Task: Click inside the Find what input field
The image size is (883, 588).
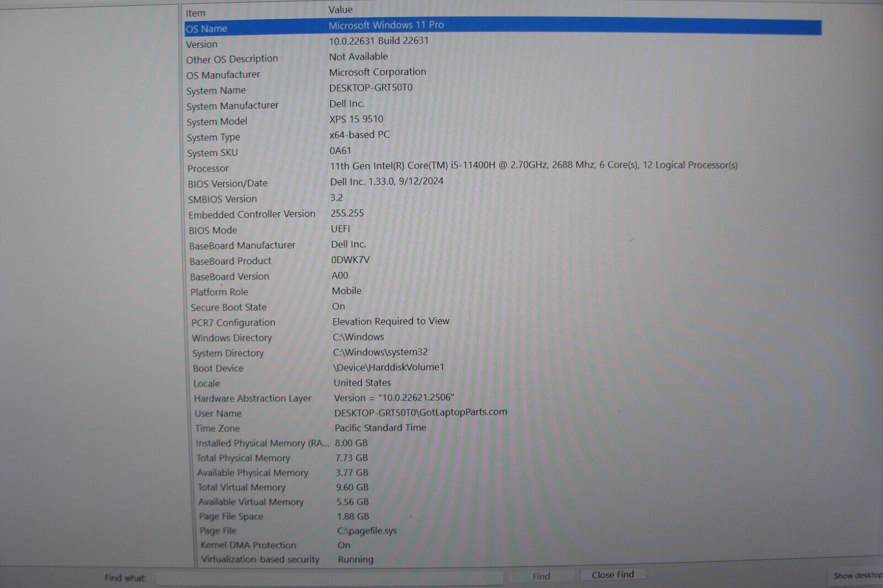Action: coord(331,579)
